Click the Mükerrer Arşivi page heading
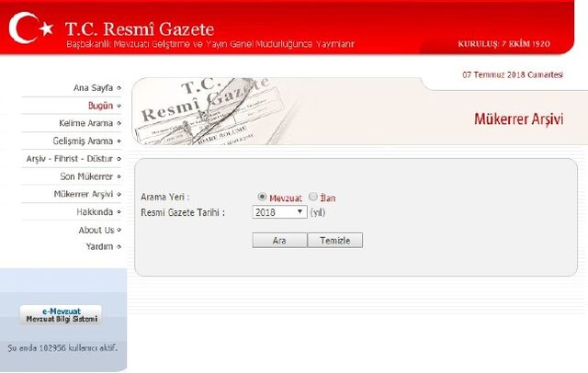 [518, 119]
